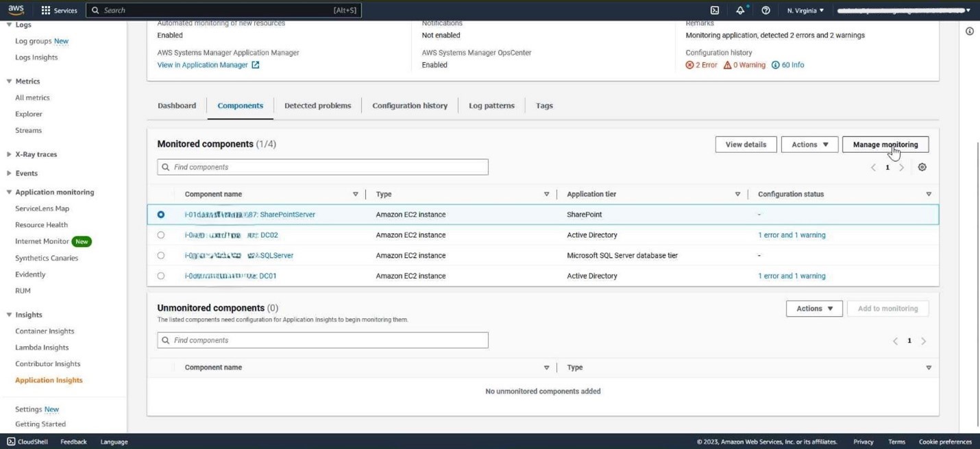
Task: Go to previous page of monitored components
Action: point(873,167)
